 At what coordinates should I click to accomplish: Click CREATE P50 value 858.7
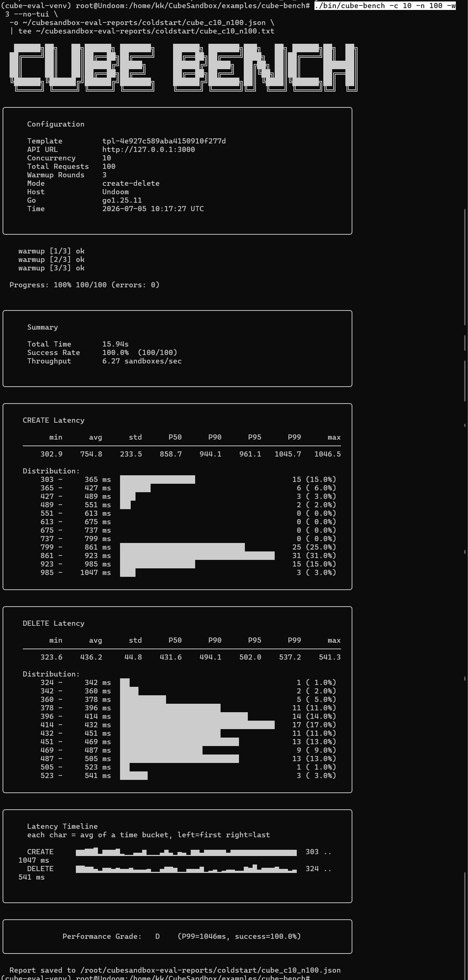click(x=170, y=454)
